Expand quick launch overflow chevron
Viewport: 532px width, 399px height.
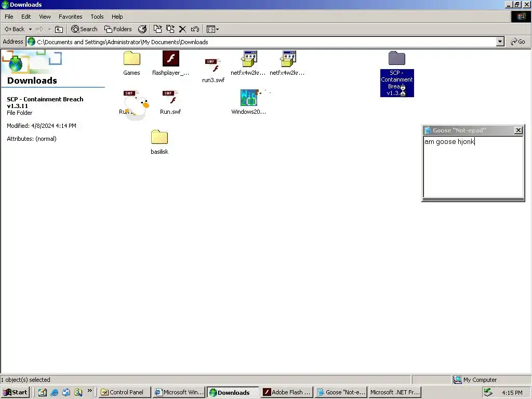pyautogui.click(x=89, y=391)
